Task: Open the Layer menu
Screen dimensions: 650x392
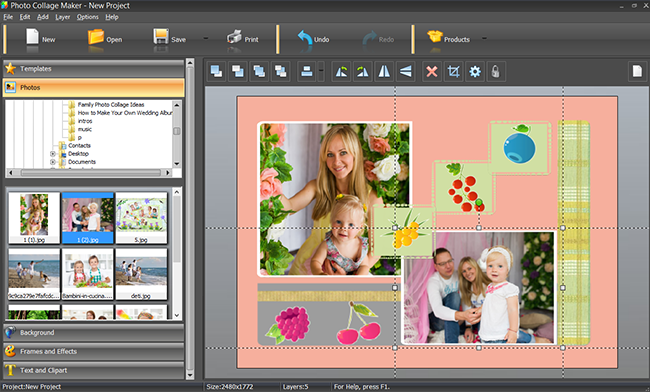Action: pyautogui.click(x=63, y=17)
